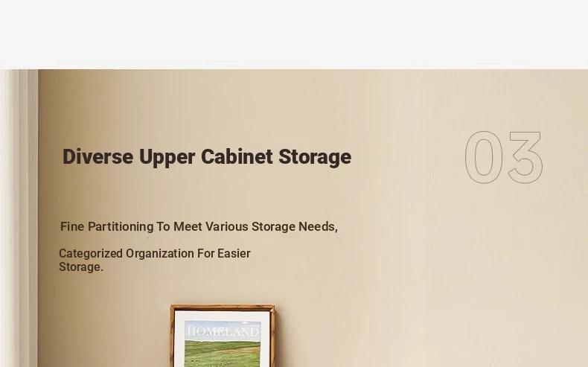Click the word 'Diverse' in the heading
Screen dimensions: 588x367
coord(98,156)
